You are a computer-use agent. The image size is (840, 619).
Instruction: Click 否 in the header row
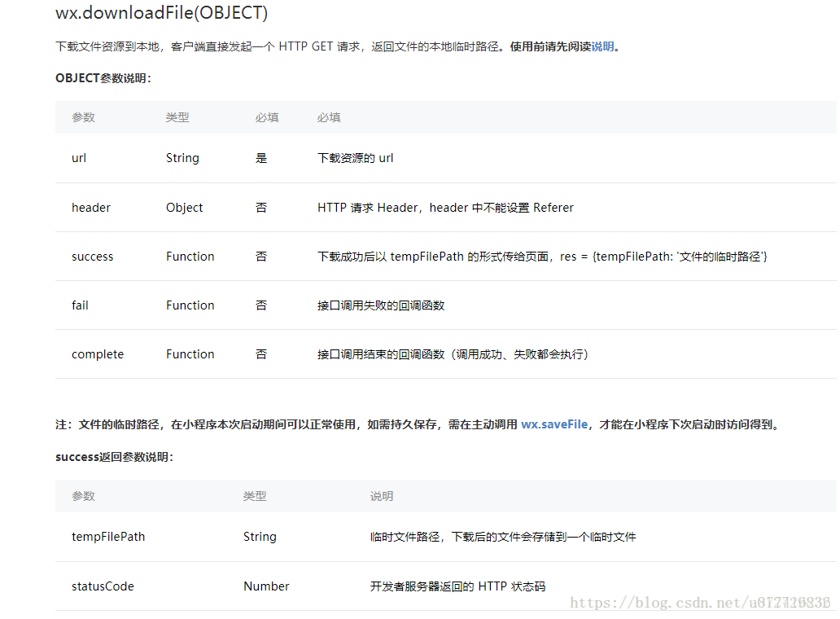coord(261,208)
